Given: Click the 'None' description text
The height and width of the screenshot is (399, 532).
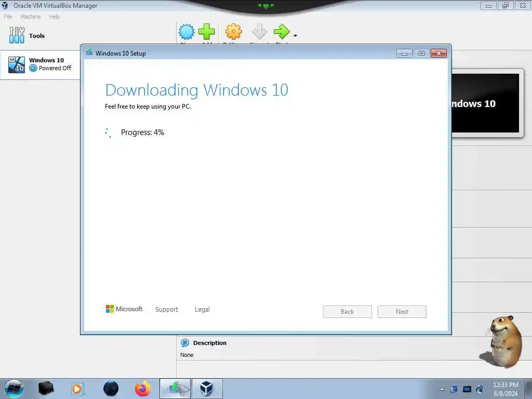Looking at the screenshot, I should point(187,355).
